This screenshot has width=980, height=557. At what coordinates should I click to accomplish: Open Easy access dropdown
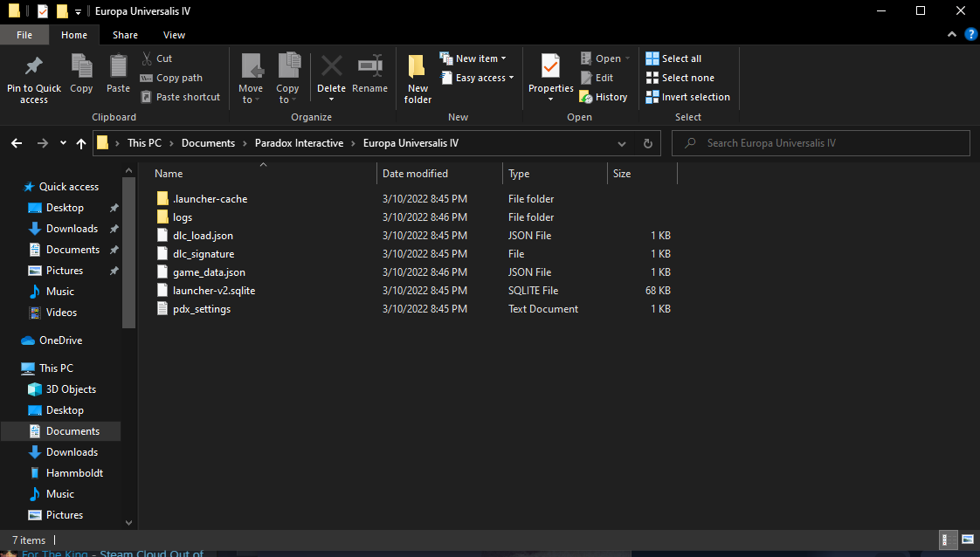(x=477, y=78)
